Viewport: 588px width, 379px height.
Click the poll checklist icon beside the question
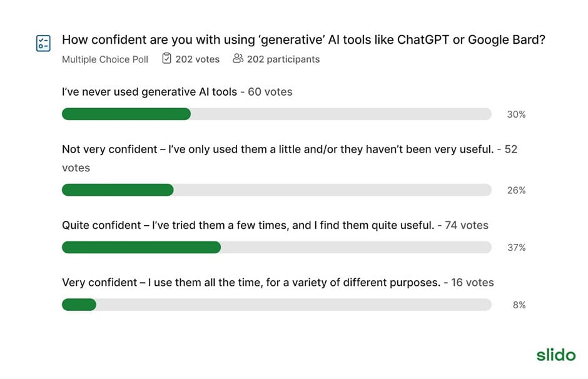(x=43, y=43)
